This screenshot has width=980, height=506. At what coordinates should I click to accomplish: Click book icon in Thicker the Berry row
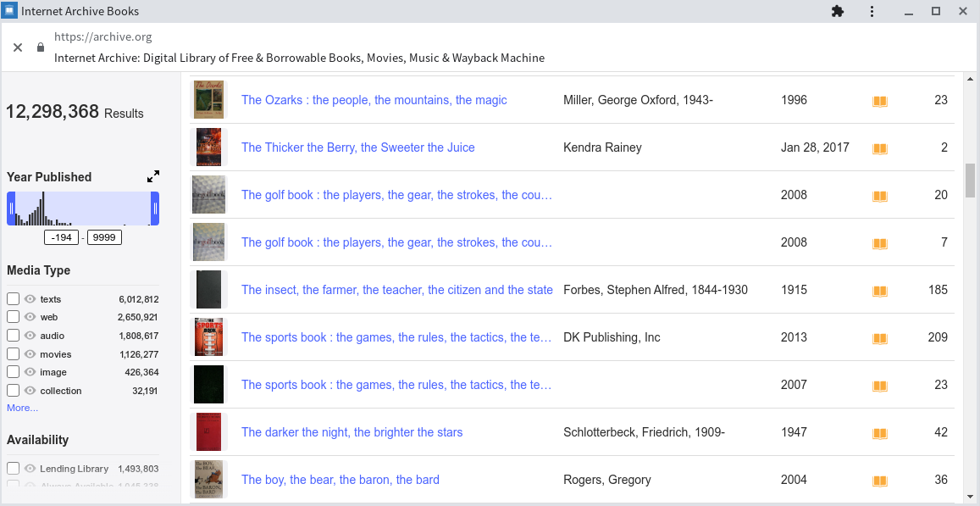coord(880,148)
